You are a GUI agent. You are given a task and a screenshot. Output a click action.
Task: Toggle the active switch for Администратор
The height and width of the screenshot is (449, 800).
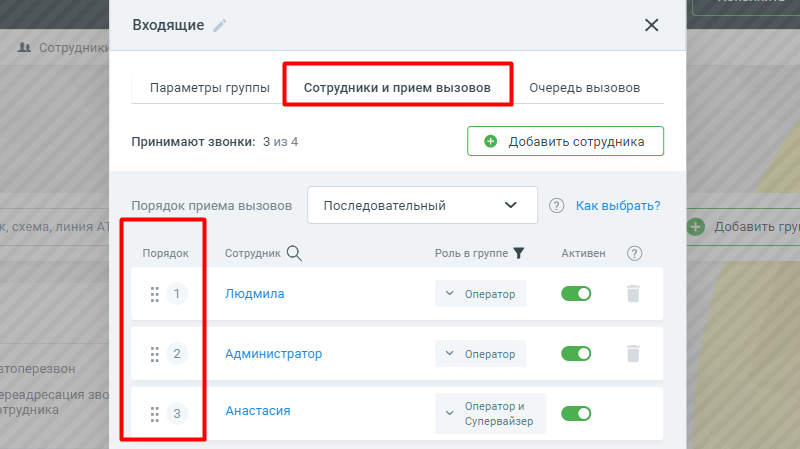[x=576, y=354]
